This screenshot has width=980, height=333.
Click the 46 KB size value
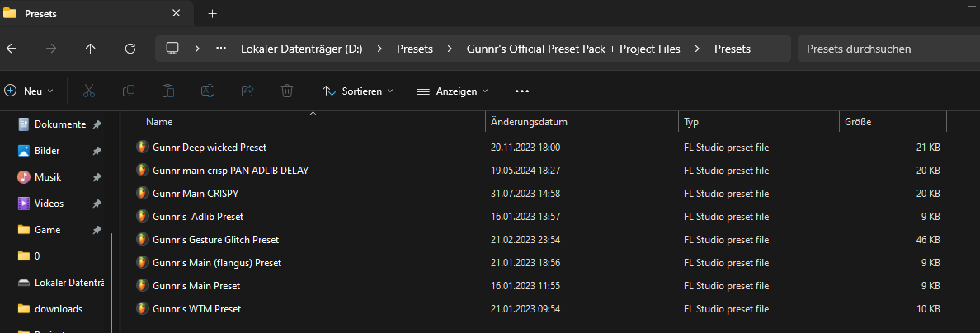coord(926,240)
